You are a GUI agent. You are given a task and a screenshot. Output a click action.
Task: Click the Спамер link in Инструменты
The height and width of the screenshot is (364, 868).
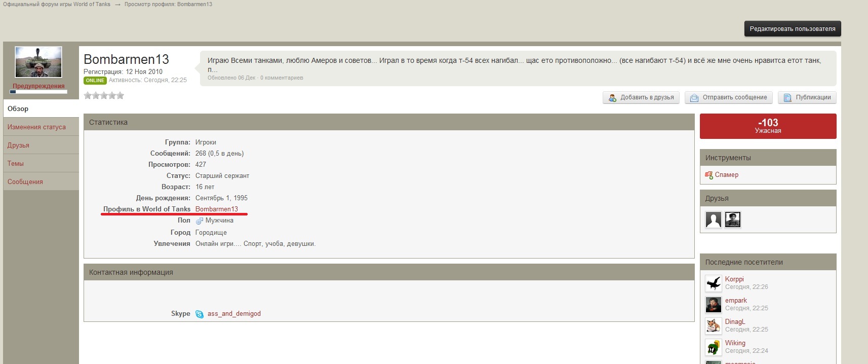727,175
